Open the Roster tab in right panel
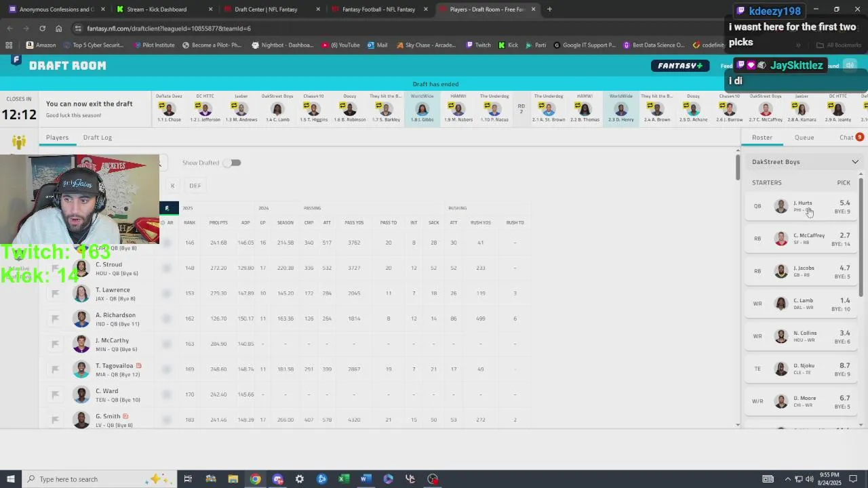 click(x=762, y=138)
